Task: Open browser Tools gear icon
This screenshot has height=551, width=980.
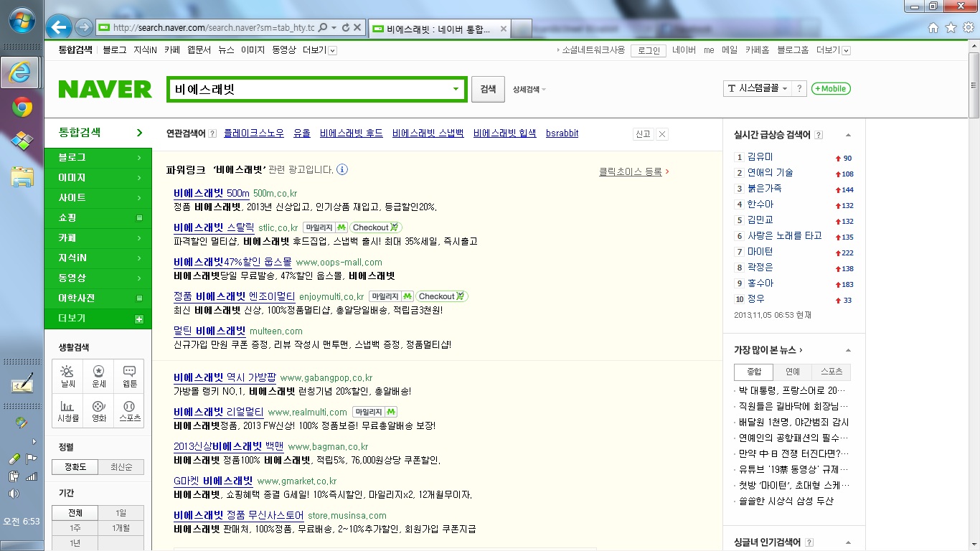Action: 968,27
